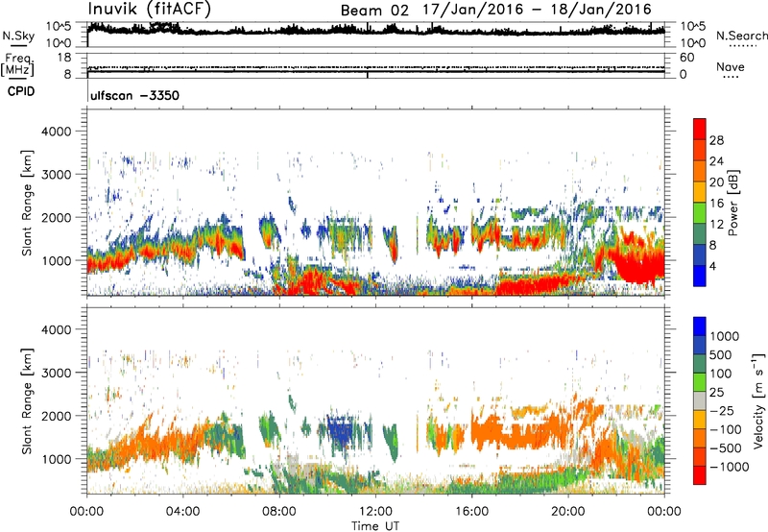
Task: Click the 24 label on power colorbar
Action: (716, 161)
